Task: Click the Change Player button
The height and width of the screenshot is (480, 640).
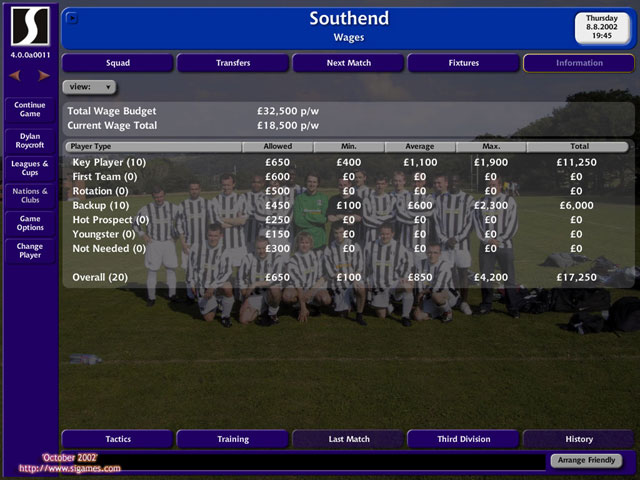Action: [29, 251]
